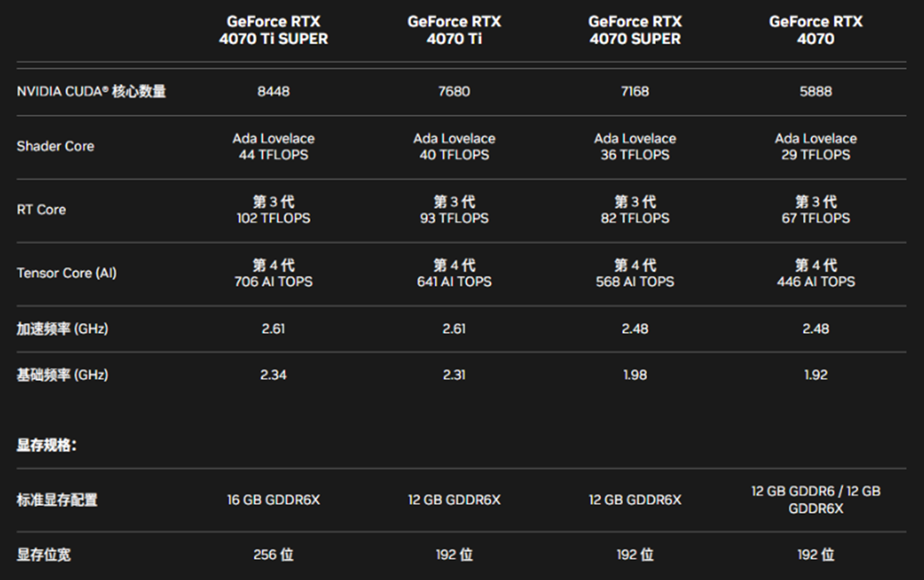Click the 12 GB GDDR6 / 12 GB GDDR6X cell

pos(815,500)
